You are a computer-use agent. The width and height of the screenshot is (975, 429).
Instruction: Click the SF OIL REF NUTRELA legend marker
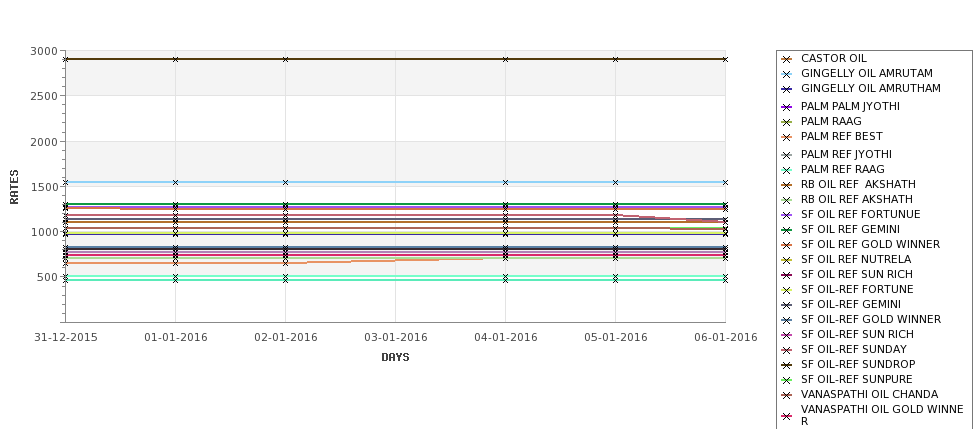(x=786, y=260)
